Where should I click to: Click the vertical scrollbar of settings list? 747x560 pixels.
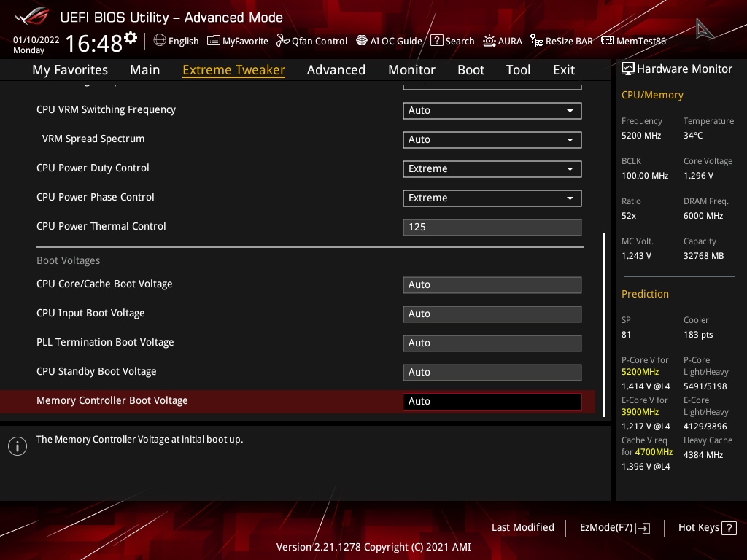tap(604, 324)
